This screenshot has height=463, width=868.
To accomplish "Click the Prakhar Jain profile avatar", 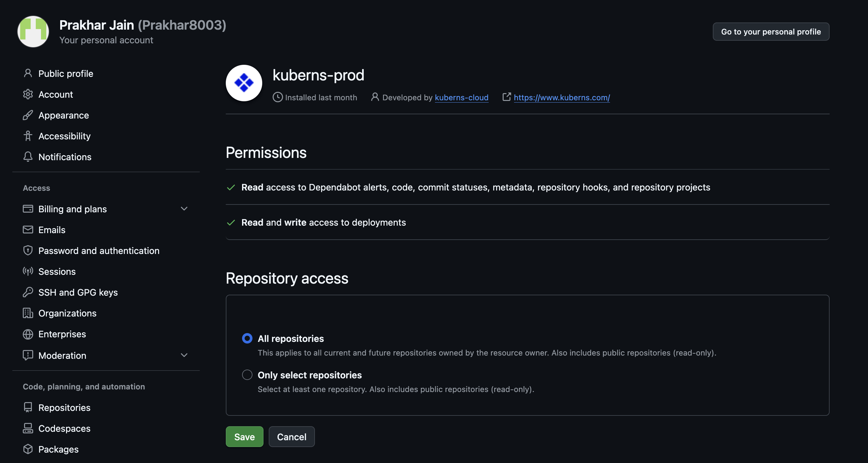I will click(33, 31).
